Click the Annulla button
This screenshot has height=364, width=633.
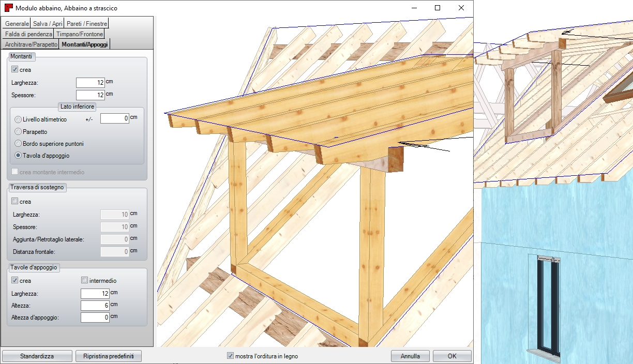pos(410,356)
